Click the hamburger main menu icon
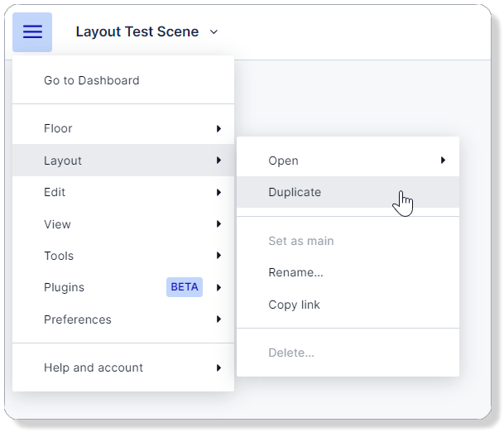The width and height of the screenshot is (504, 432). pos(32,32)
